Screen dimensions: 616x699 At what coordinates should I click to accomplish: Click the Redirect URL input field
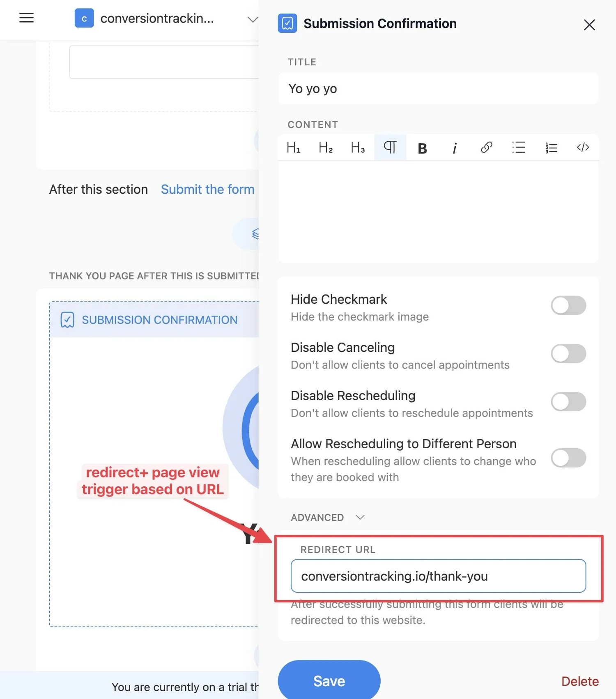click(x=438, y=576)
